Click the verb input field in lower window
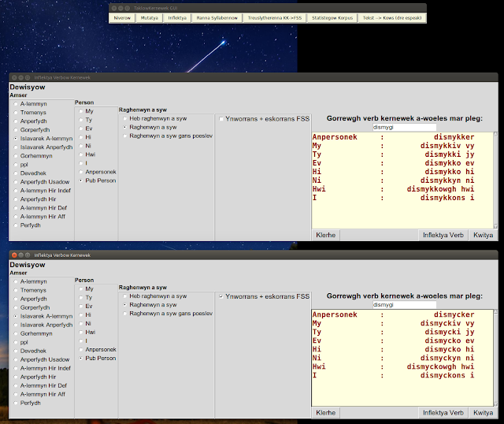The height and width of the screenshot is (424, 504). click(x=404, y=305)
